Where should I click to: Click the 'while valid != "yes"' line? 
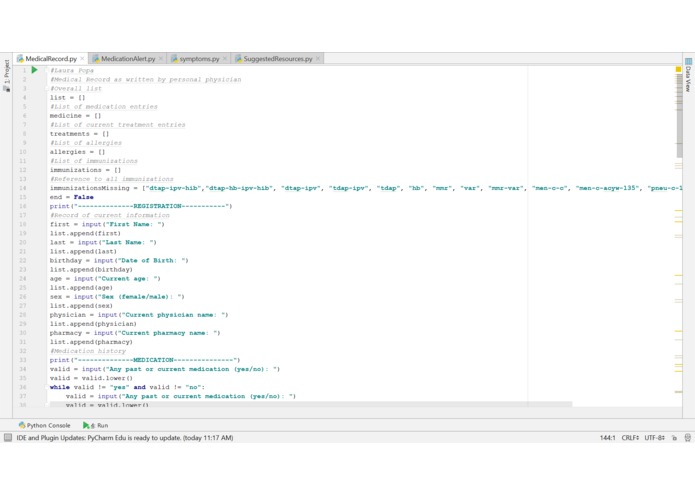click(127, 387)
